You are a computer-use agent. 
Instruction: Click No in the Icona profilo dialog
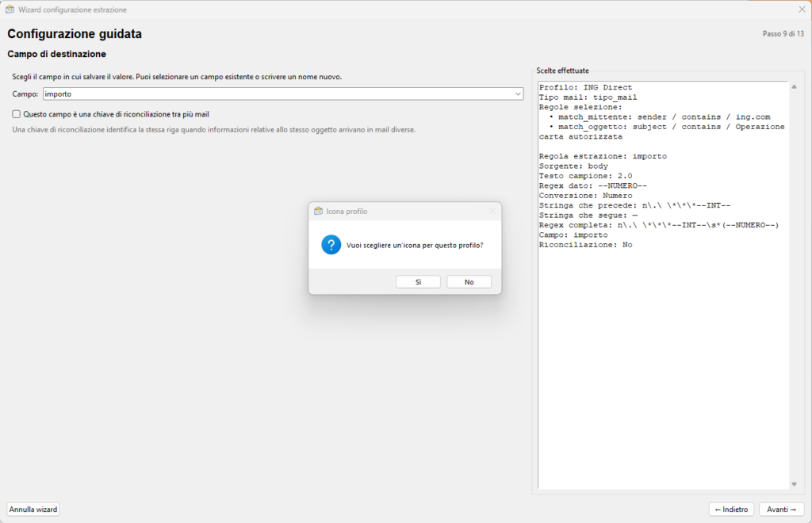(469, 282)
